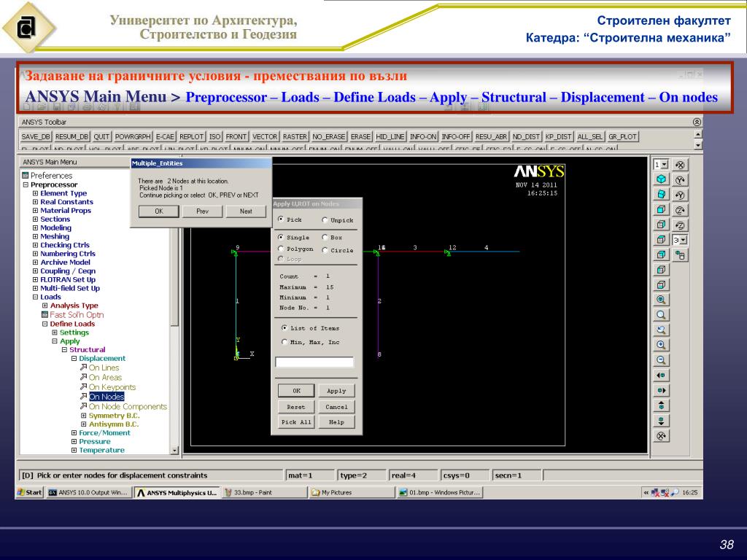Image resolution: width=747 pixels, height=560 pixels.
Task: Rotate about Z clockwise icon
Action: pyautogui.click(x=681, y=210)
